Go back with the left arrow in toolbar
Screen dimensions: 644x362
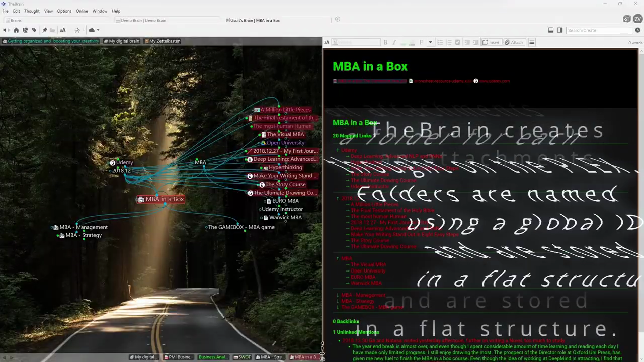(x=5, y=30)
